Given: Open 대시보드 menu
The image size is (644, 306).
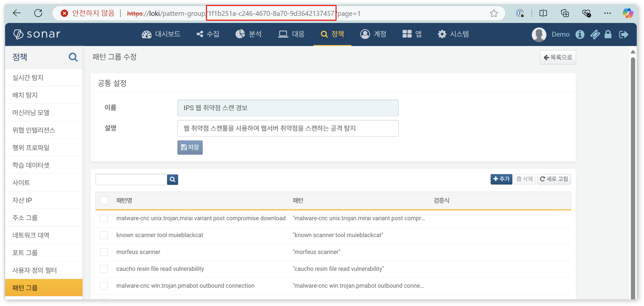Looking at the screenshot, I should coord(161,34).
